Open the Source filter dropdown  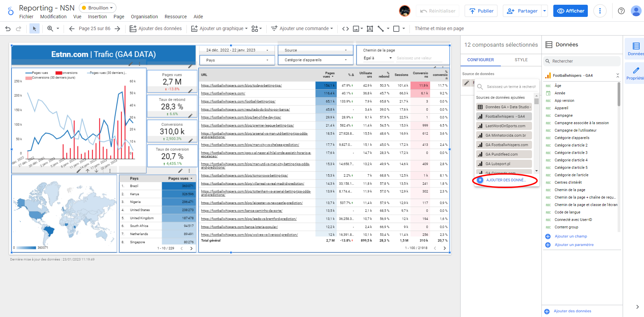(315, 50)
